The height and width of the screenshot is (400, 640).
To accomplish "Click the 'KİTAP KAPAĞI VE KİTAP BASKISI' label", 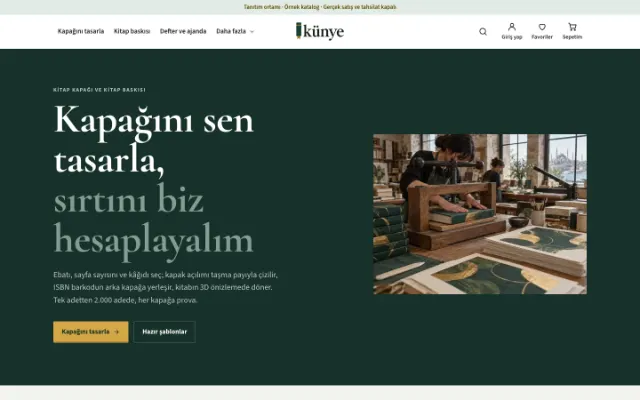I will pos(99,90).
